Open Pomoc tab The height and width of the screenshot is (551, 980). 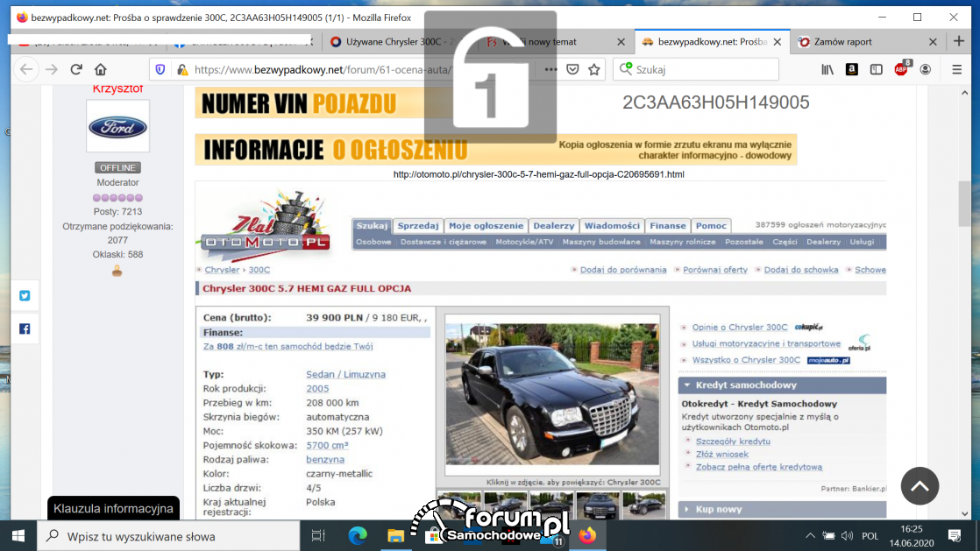711,225
